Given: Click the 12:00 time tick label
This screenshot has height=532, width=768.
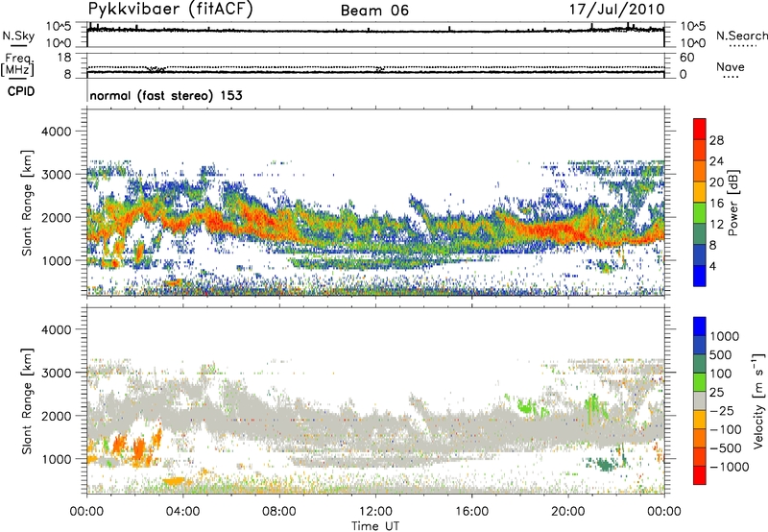Looking at the screenshot, I should [x=375, y=512].
